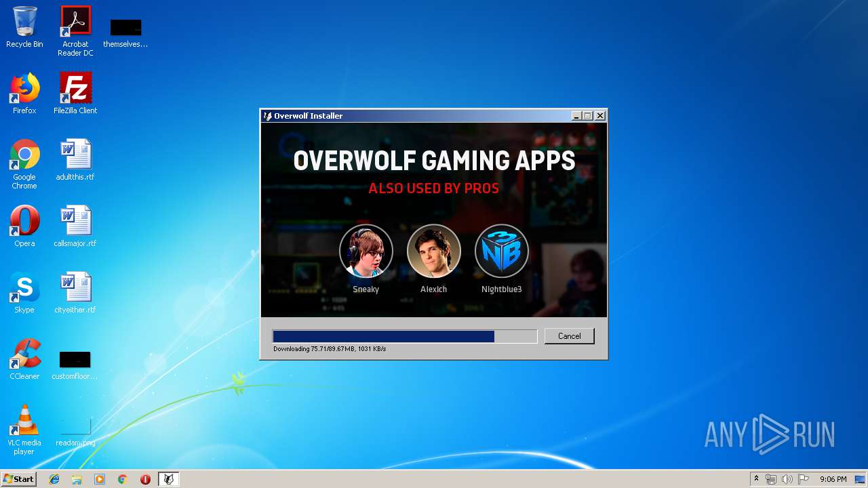
Task: Click the Overwolf icon in the installer title bar
Action: (268, 116)
